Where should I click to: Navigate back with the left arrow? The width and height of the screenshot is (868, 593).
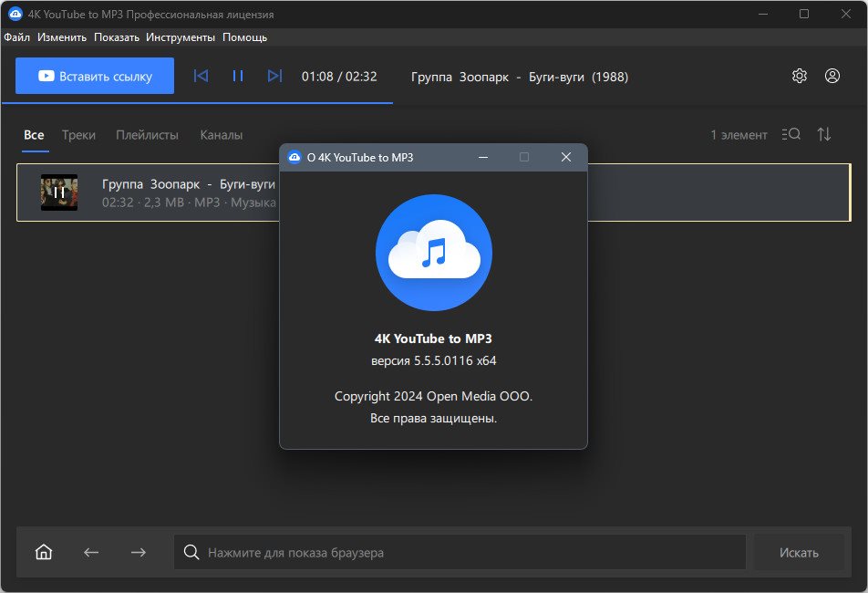click(91, 552)
